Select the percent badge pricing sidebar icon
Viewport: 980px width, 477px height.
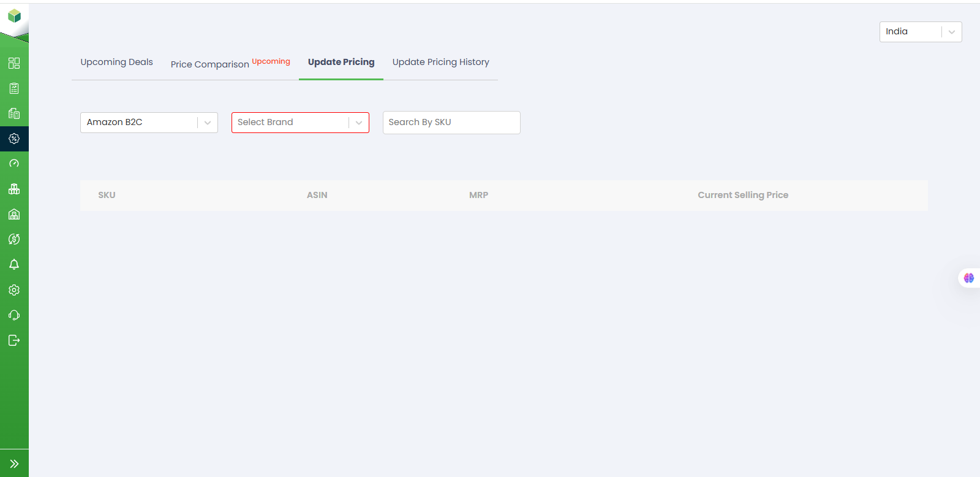14,139
